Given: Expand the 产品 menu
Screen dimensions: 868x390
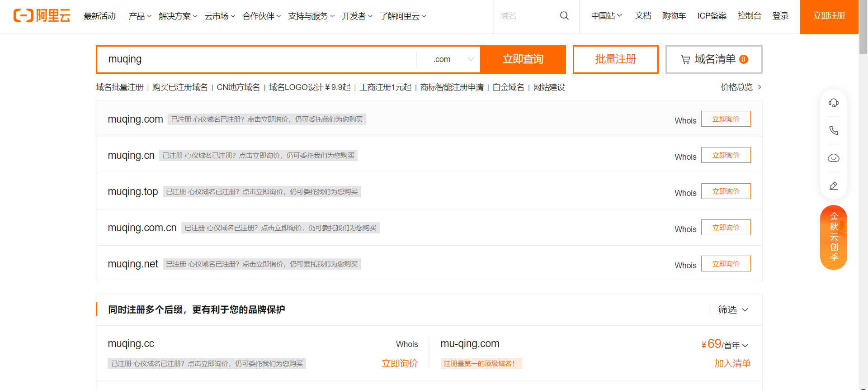Looking at the screenshot, I should (140, 16).
